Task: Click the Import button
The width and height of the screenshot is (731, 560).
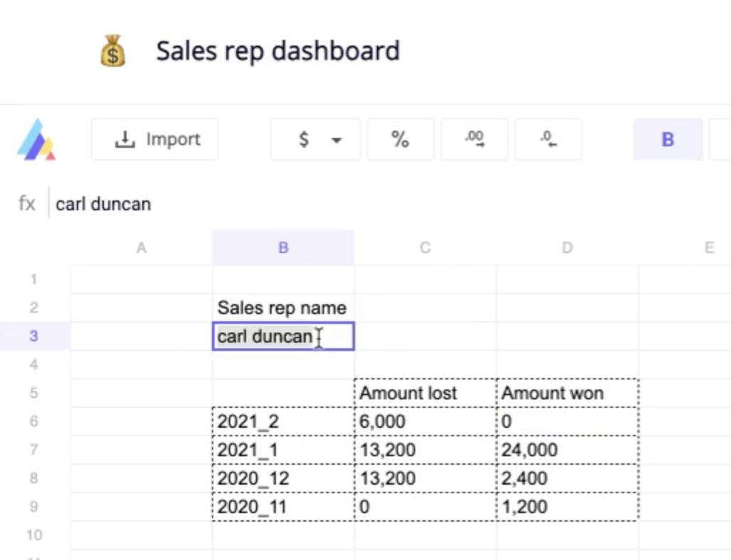Action: click(x=154, y=139)
